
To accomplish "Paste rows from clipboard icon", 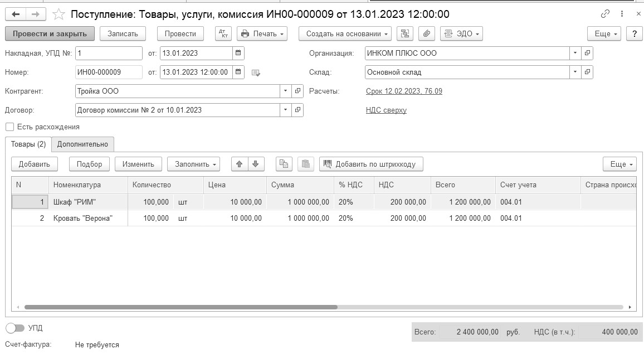I will coord(306,164).
